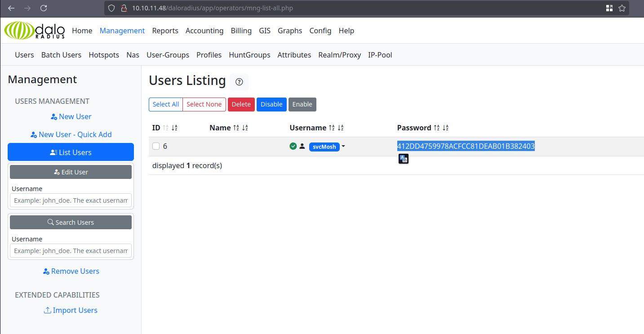Click green enabled status icon for svcMosh

(293, 146)
